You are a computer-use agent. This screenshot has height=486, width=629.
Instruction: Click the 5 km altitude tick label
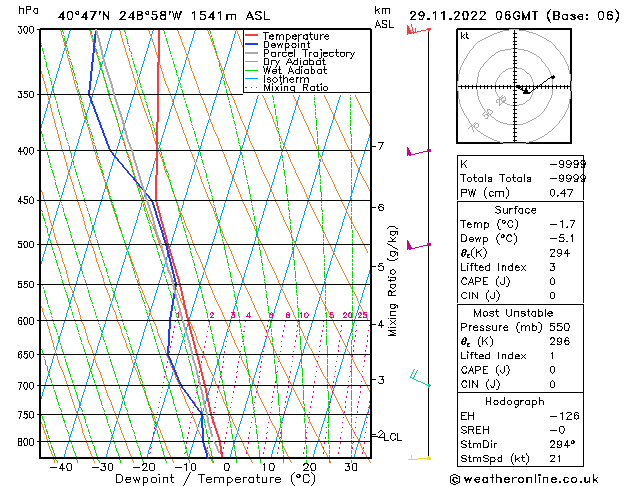380,267
